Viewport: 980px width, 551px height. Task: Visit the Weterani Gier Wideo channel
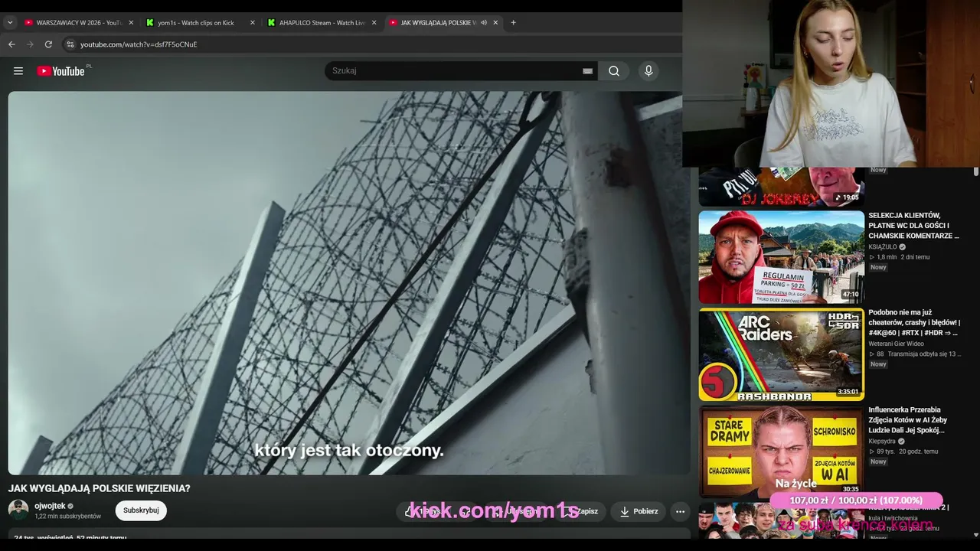pos(896,344)
